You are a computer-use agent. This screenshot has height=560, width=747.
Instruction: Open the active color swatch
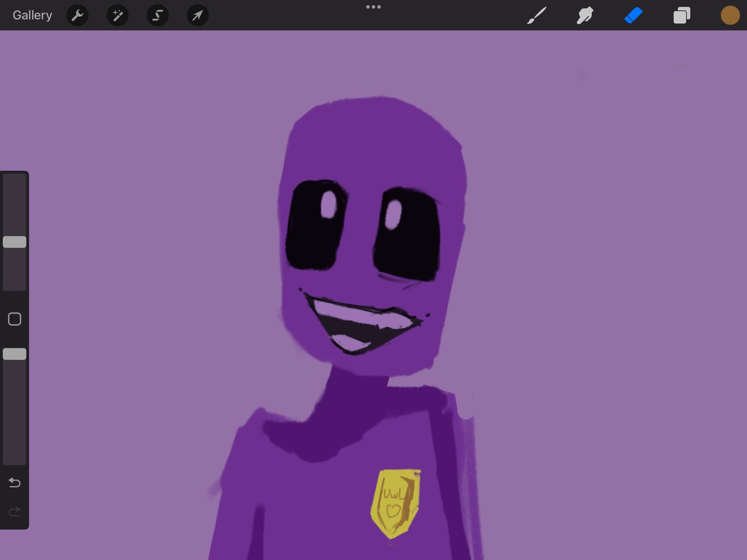730,16
